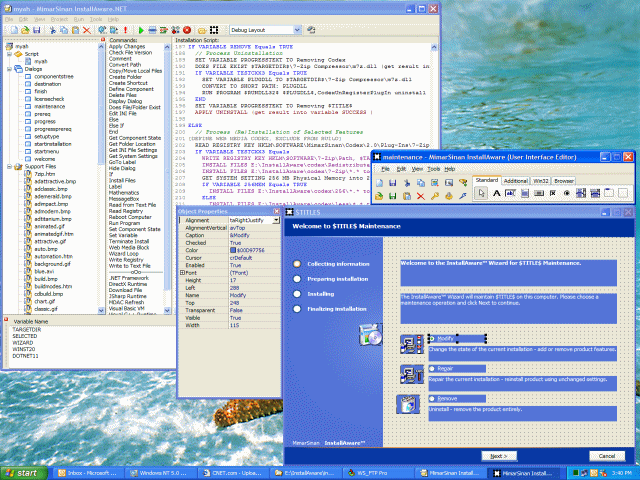Open the Help menu in the User Interface Editor
The image size is (640, 480).
[x=449, y=169]
